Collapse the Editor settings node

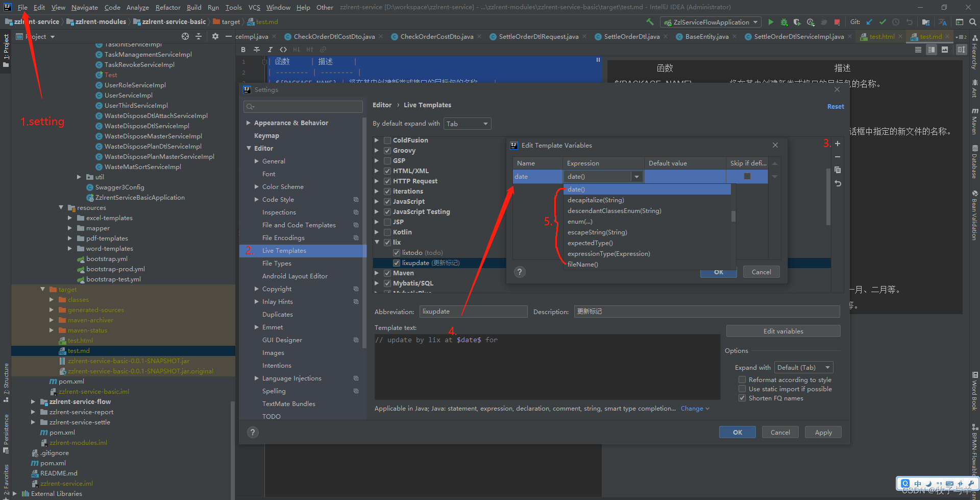[249, 149]
